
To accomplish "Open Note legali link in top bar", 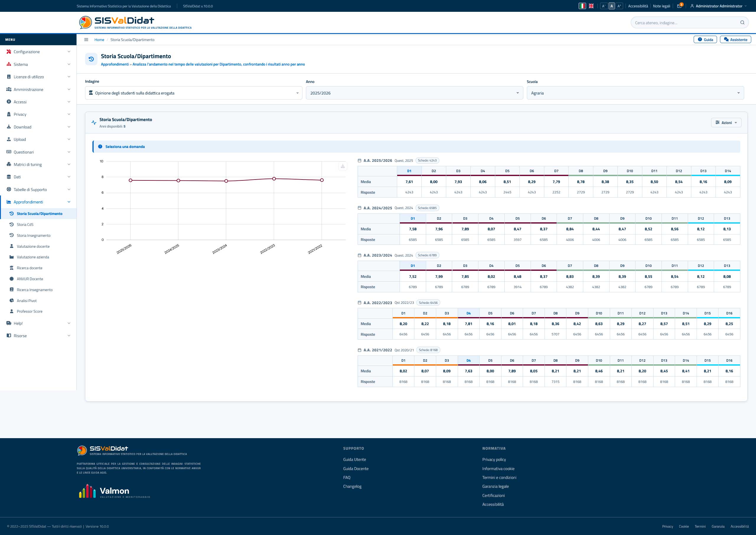I will click(661, 6).
